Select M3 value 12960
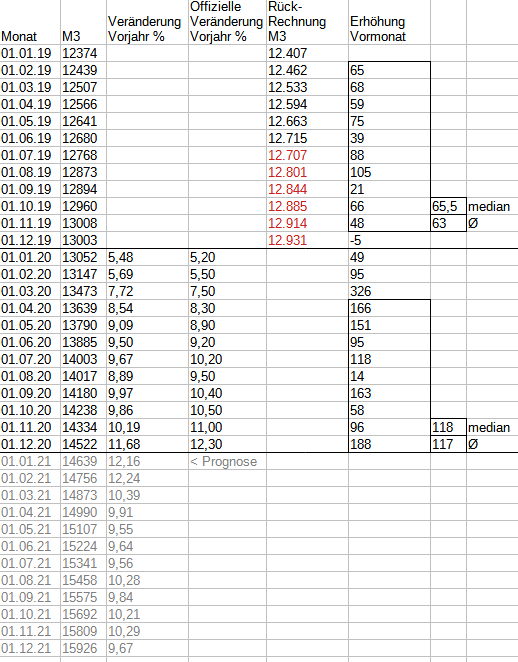The image size is (518, 662). (x=83, y=206)
